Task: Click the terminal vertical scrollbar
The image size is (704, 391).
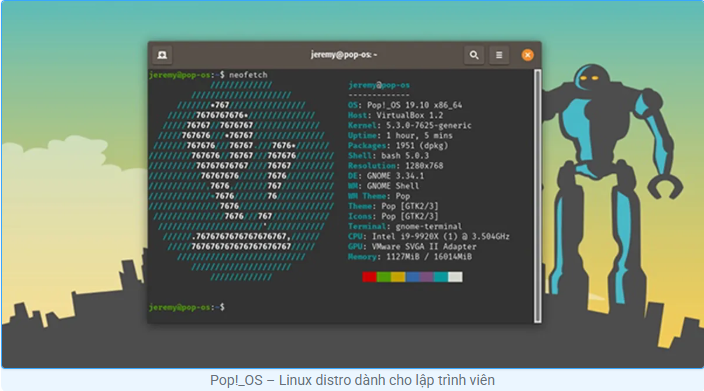Action: tap(537, 196)
